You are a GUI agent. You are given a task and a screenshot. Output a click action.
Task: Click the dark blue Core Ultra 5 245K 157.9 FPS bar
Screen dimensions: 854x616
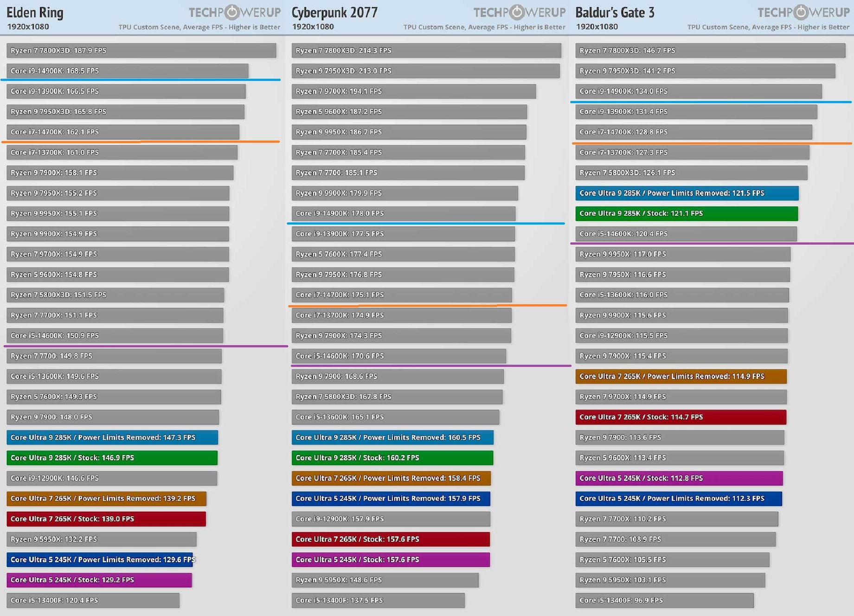[391, 499]
